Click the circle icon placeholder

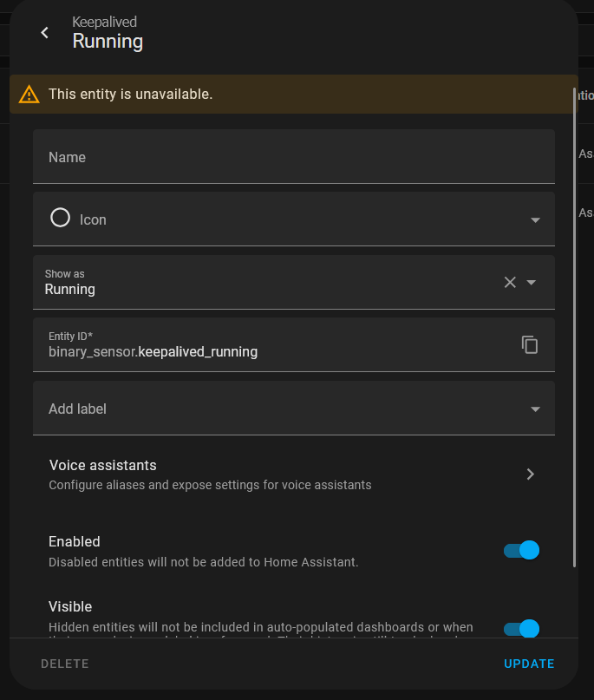click(60, 219)
